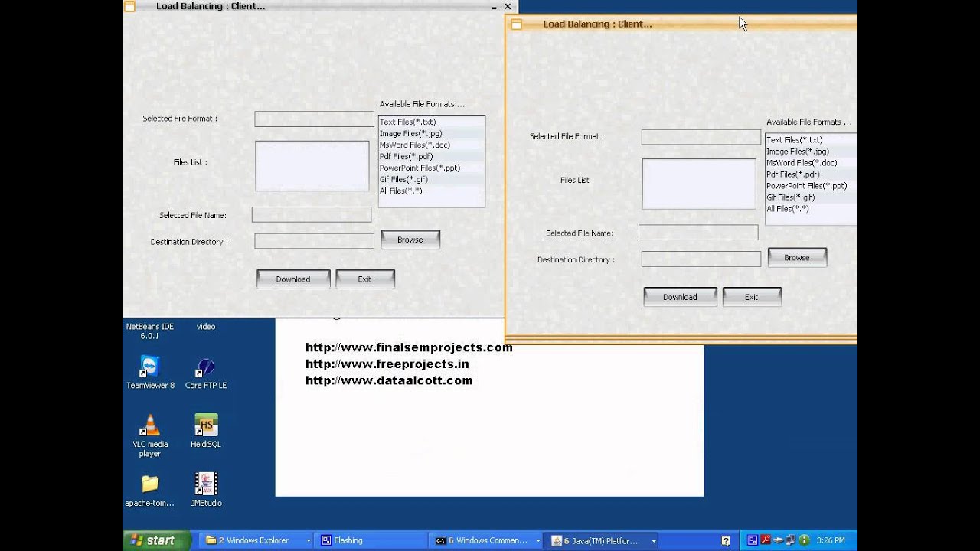Screen dimensions: 980x551
Task: Select NetBeans IDE 6.0.1 desktop label
Action: tap(150, 331)
